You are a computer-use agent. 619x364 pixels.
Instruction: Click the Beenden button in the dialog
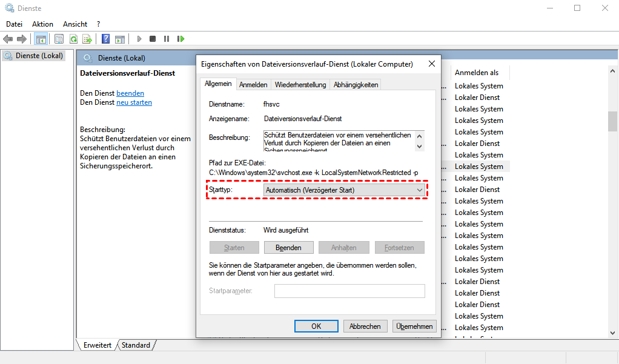point(288,248)
